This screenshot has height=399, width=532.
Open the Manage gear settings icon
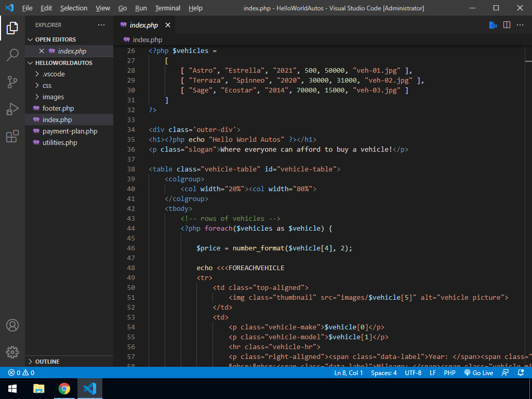click(x=12, y=352)
